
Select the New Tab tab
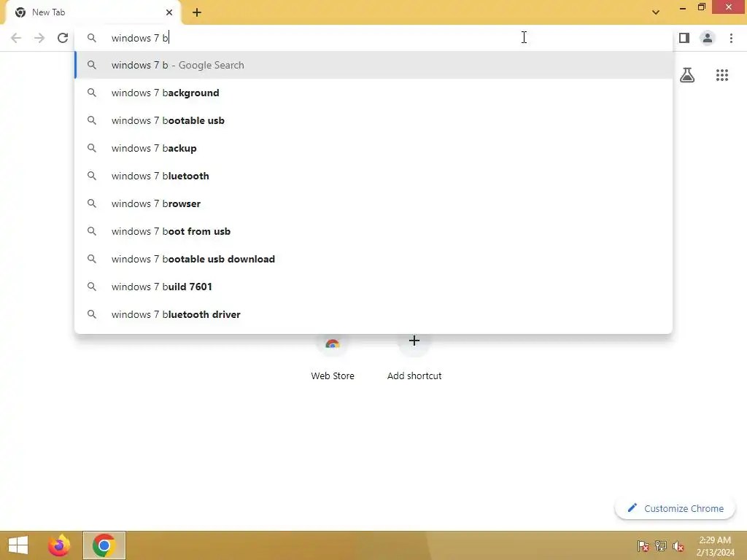coord(93,12)
